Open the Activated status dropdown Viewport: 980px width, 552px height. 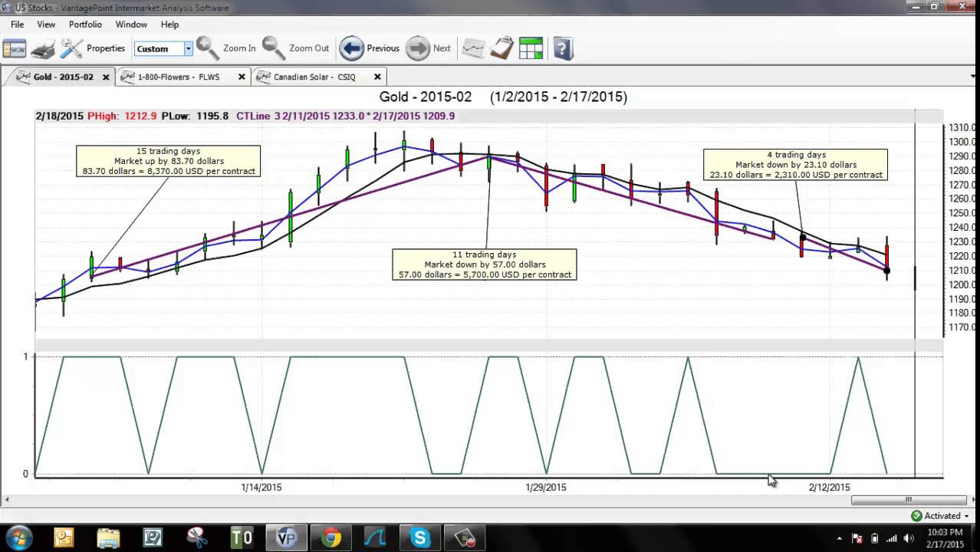coord(966,516)
